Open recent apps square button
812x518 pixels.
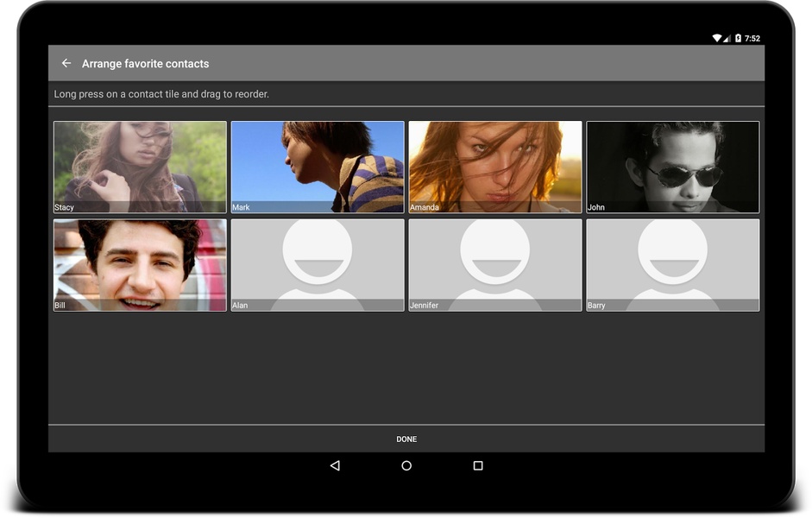478,465
